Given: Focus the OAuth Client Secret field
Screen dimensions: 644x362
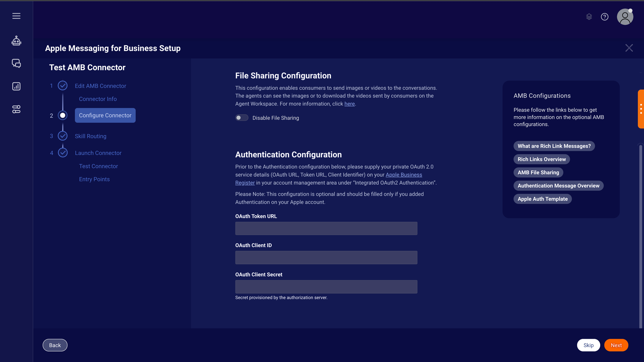Looking at the screenshot, I should 326,287.
